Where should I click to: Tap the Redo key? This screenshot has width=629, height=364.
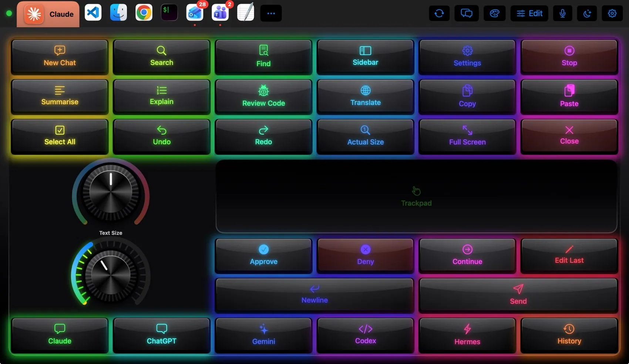[263, 136]
